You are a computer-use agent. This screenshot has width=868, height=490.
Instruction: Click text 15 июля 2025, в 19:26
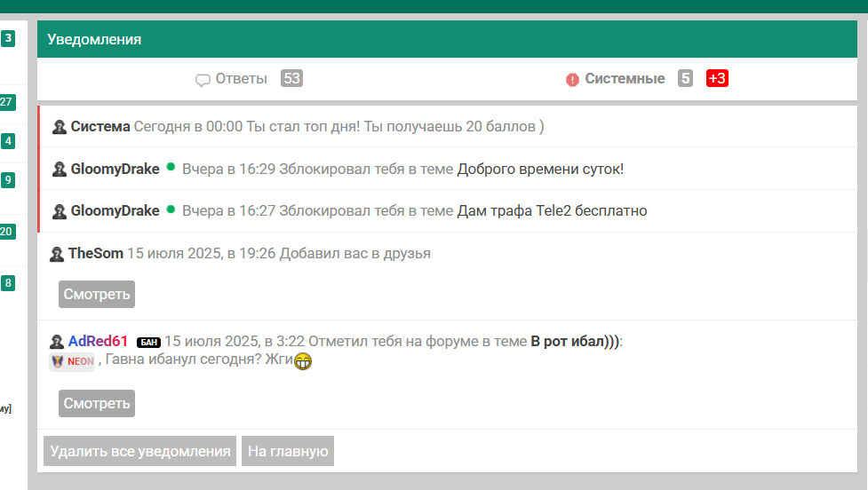(x=202, y=253)
